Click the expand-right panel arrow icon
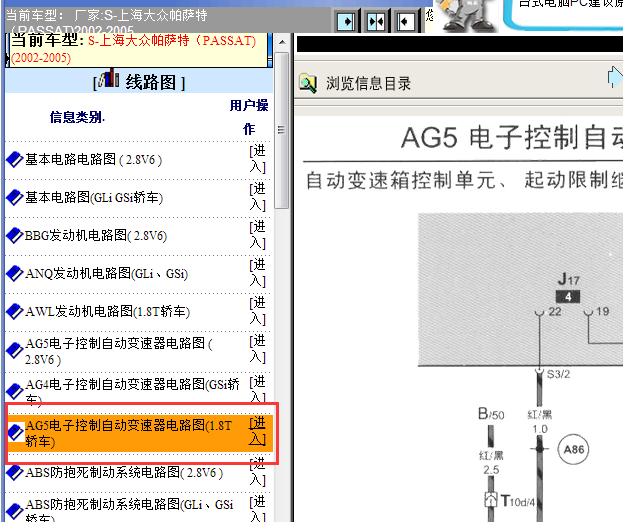 click(345, 21)
